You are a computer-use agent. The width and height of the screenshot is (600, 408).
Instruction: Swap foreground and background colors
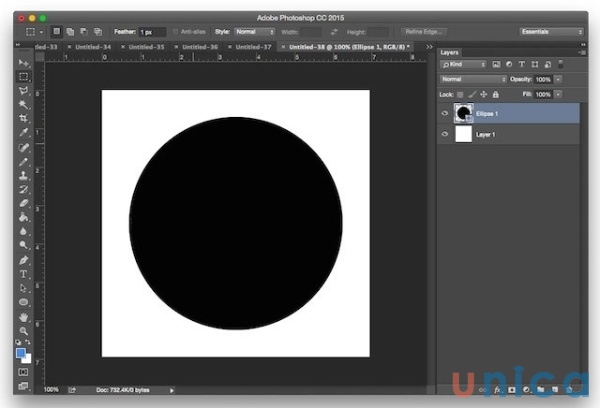[x=28, y=342]
